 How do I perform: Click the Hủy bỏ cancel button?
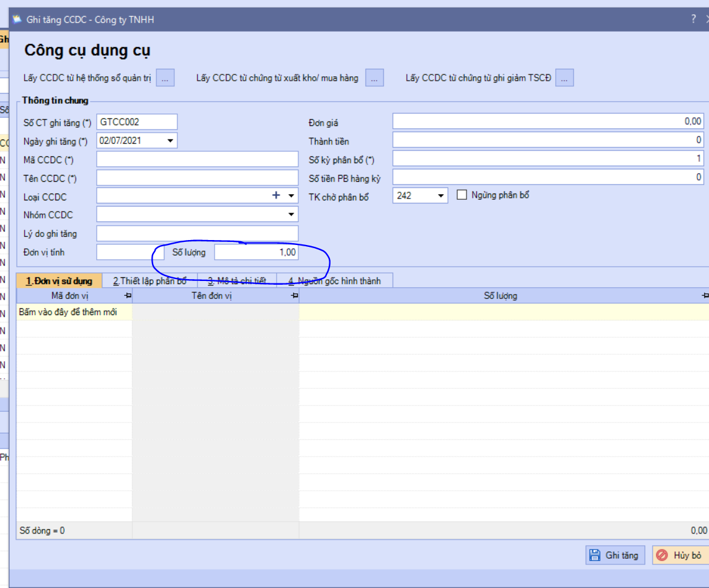point(680,555)
